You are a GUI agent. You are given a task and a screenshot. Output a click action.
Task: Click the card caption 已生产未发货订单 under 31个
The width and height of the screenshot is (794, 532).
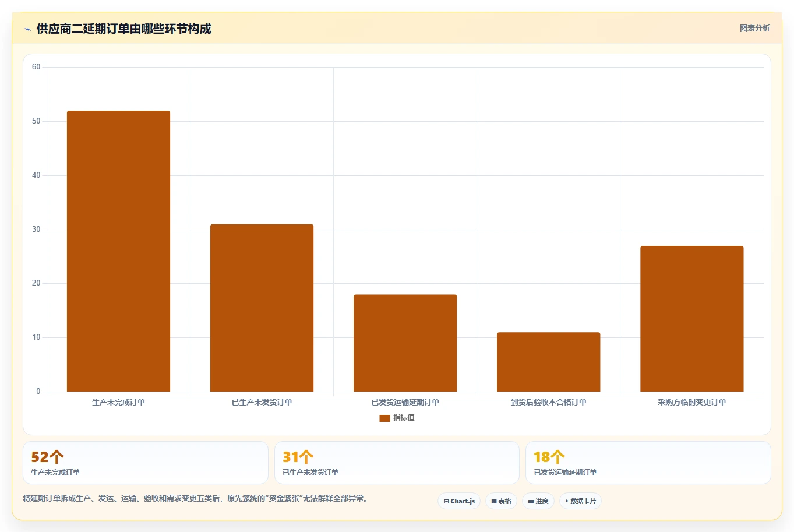point(310,473)
